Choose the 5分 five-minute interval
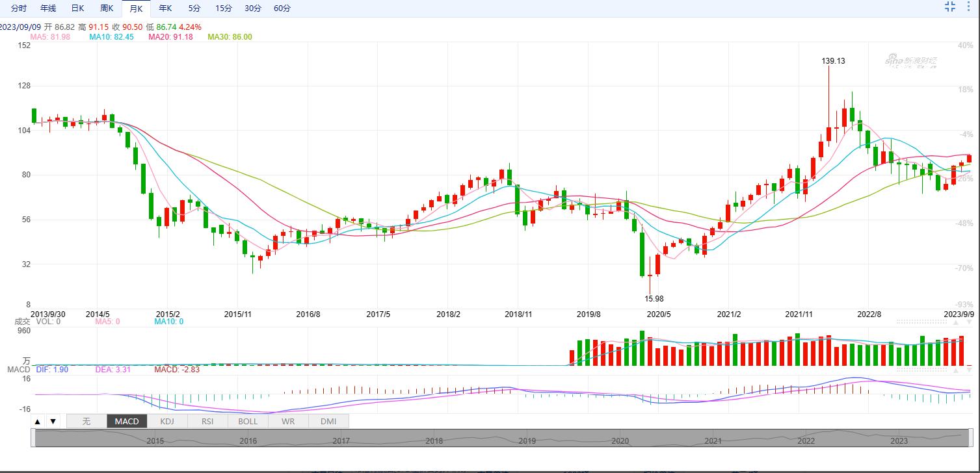980x473 pixels. [x=194, y=8]
